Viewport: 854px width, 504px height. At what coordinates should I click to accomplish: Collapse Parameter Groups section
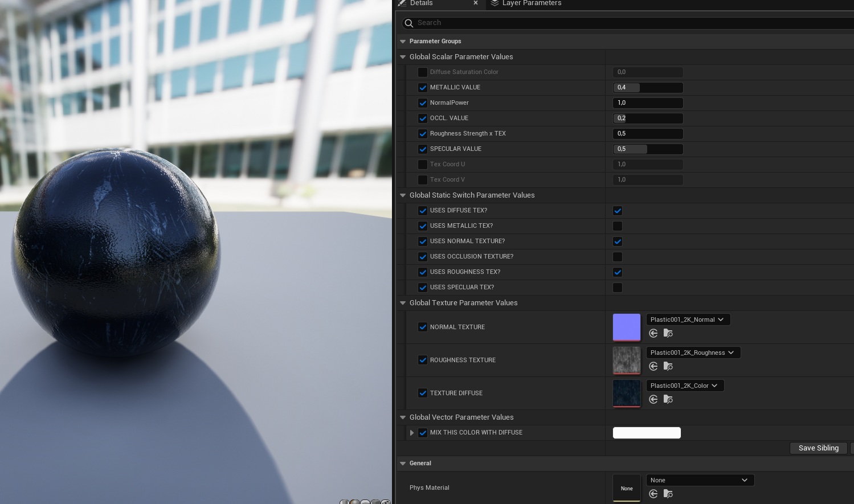coord(403,42)
